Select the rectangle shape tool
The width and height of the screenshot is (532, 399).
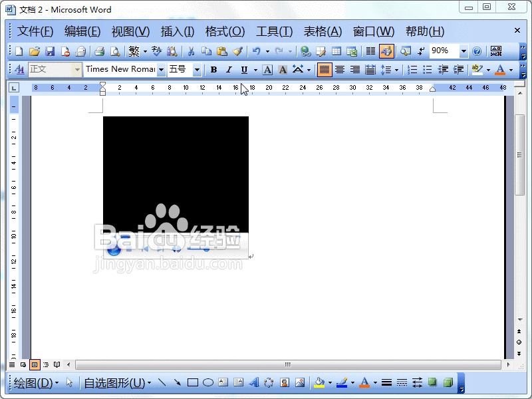[193, 383]
